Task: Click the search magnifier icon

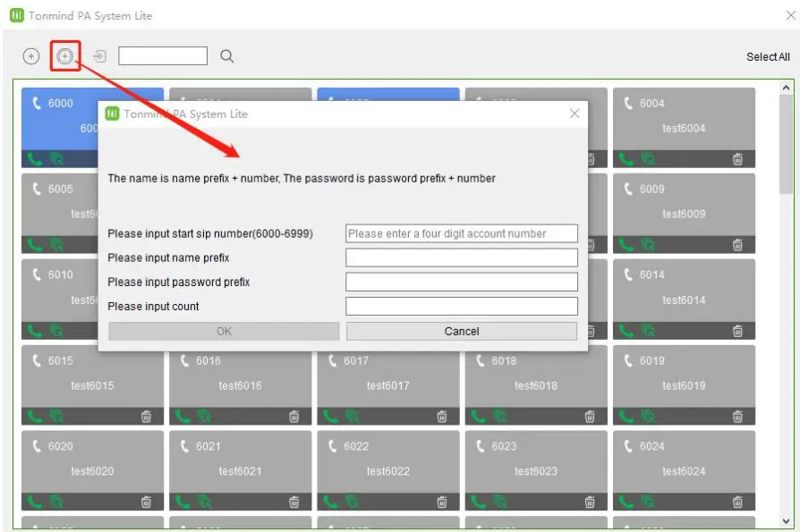Action: tap(226, 55)
